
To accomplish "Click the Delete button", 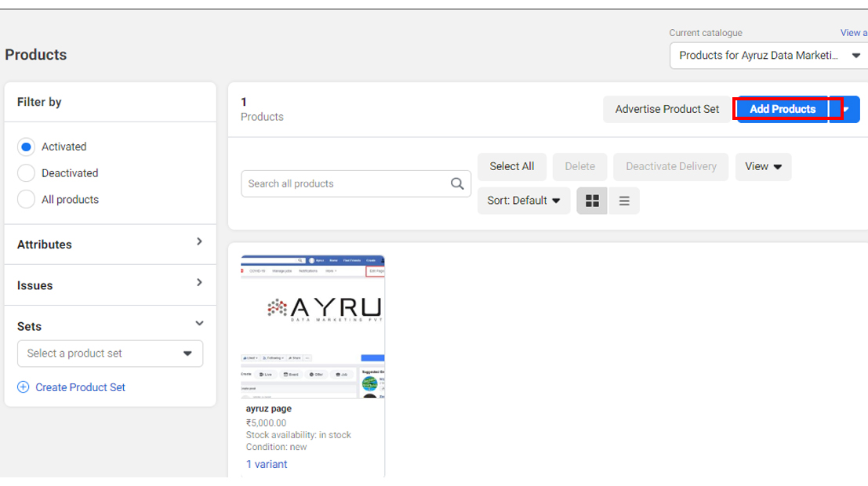I will click(579, 167).
